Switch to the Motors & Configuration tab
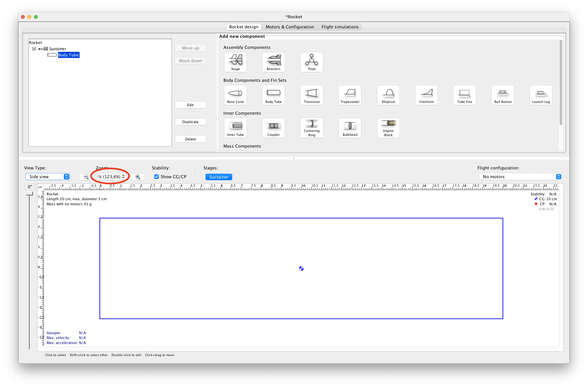 [290, 27]
